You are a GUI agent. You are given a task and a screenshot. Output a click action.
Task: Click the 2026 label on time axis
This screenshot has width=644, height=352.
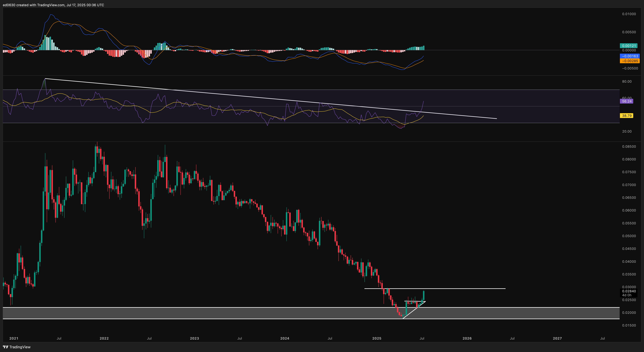point(467,338)
